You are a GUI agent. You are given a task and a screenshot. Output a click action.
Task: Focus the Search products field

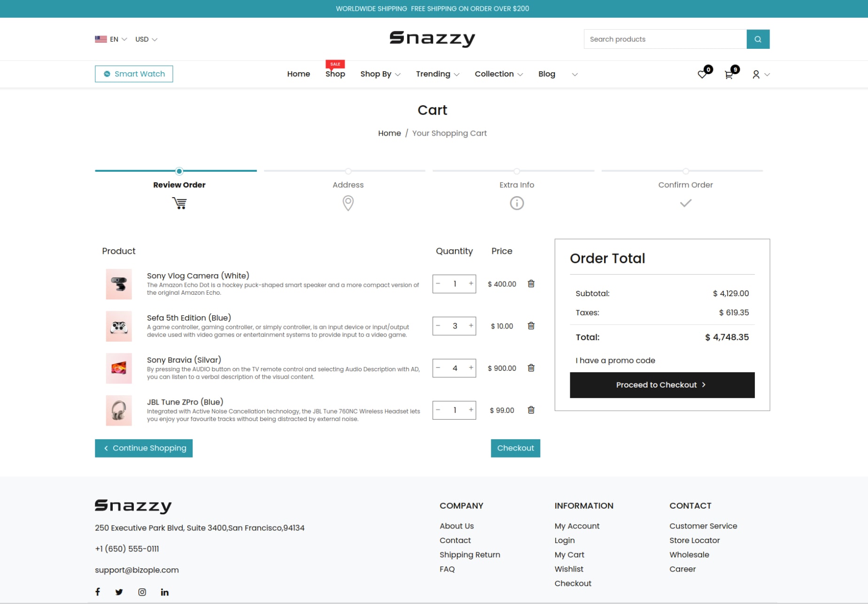click(665, 39)
